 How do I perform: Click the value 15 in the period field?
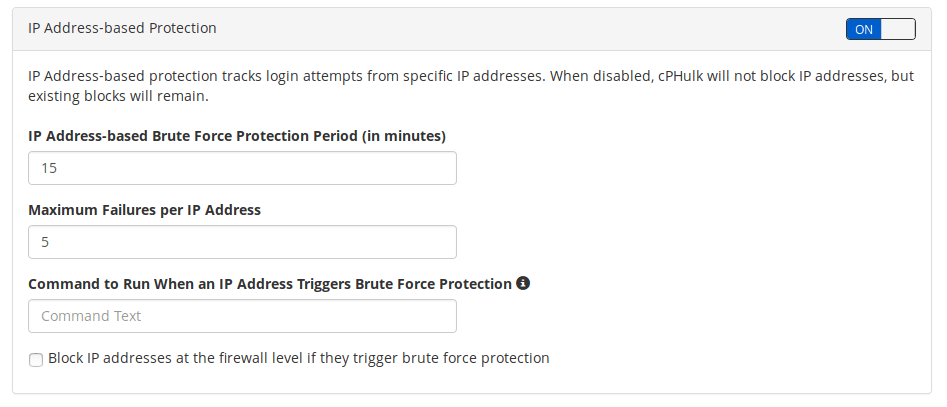49,168
